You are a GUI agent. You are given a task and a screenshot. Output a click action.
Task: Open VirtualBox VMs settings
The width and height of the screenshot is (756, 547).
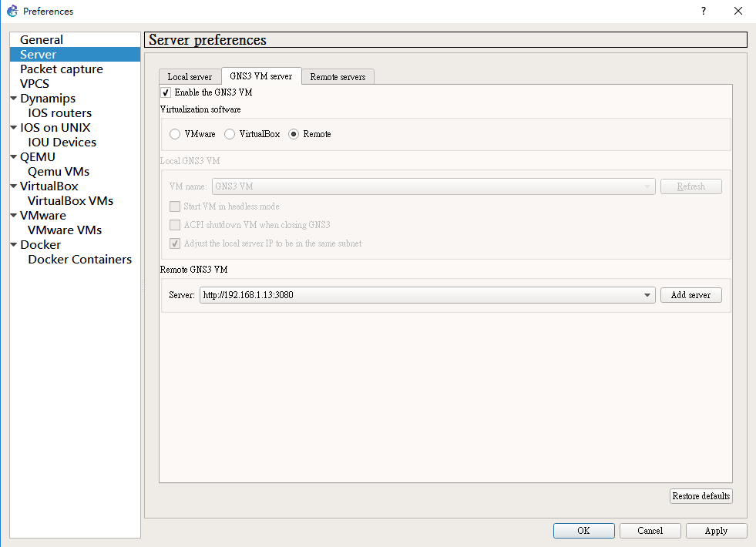pos(70,201)
